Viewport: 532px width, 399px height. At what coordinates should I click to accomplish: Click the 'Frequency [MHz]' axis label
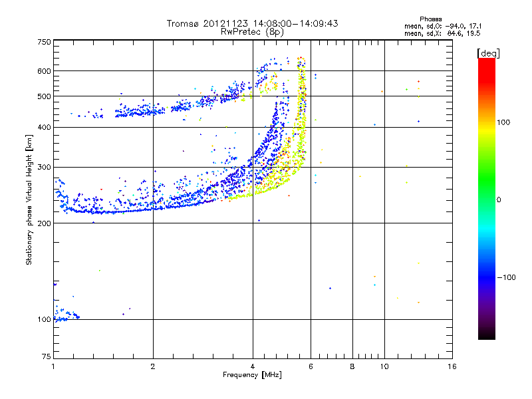pyautogui.click(x=252, y=375)
